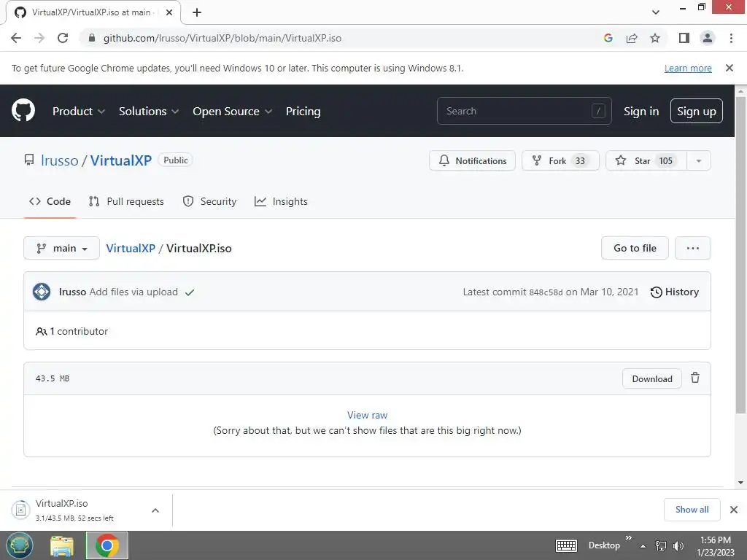Open Chrome three-dot menu
Image resolution: width=747 pixels, height=560 pixels.
(731, 38)
